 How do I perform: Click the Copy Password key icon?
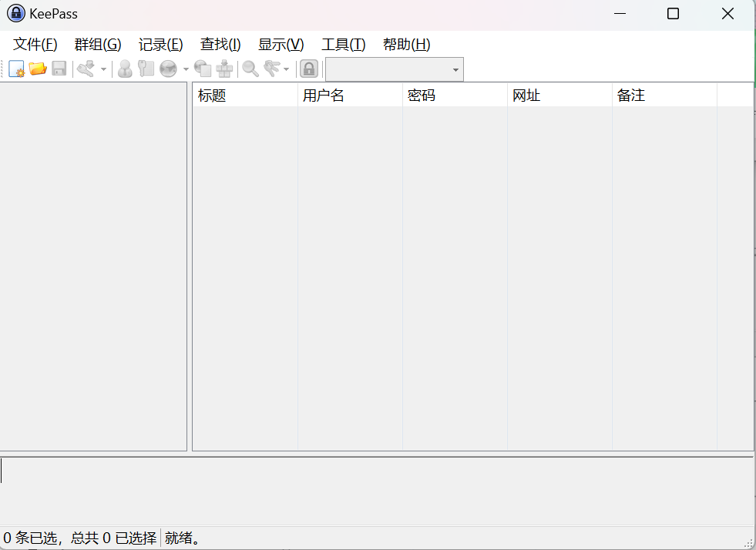(146, 69)
